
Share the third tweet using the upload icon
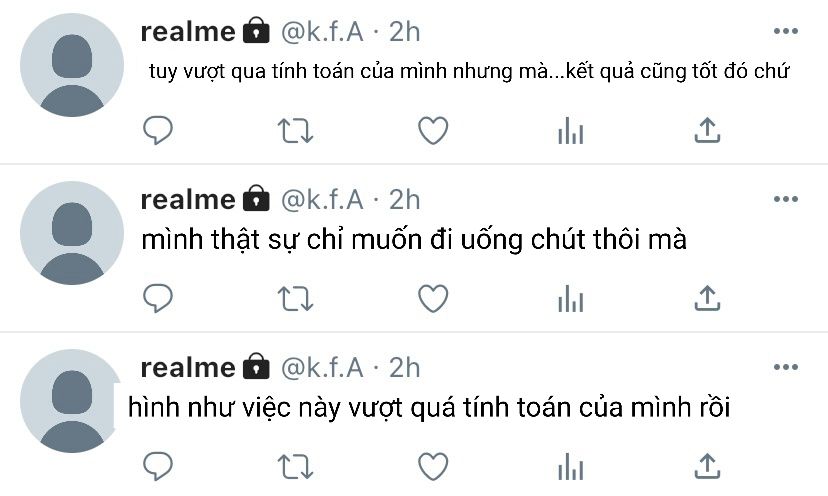pos(707,466)
